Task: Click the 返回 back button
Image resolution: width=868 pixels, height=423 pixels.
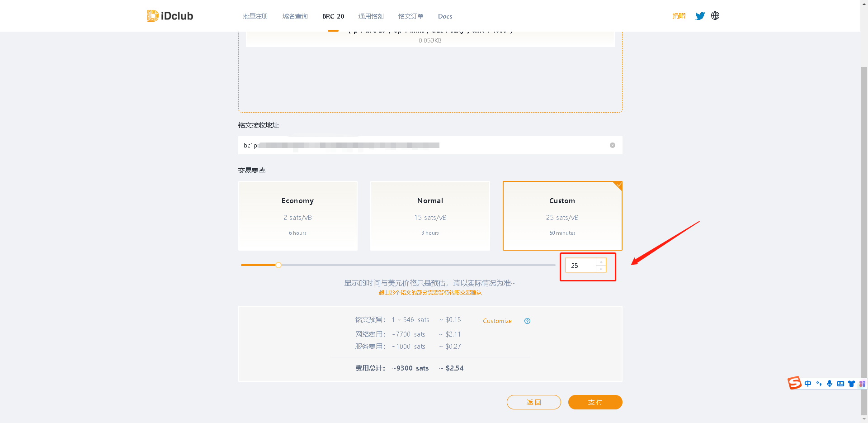Action: pyautogui.click(x=533, y=402)
